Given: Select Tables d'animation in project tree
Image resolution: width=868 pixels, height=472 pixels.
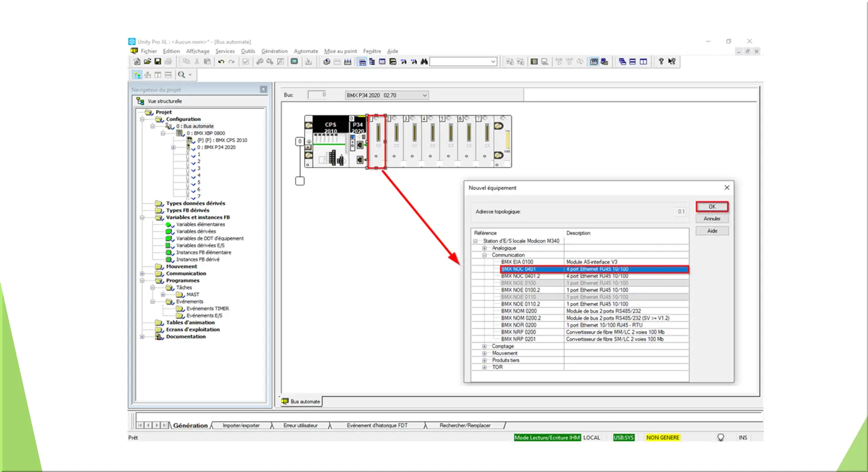Looking at the screenshot, I should 190,323.
